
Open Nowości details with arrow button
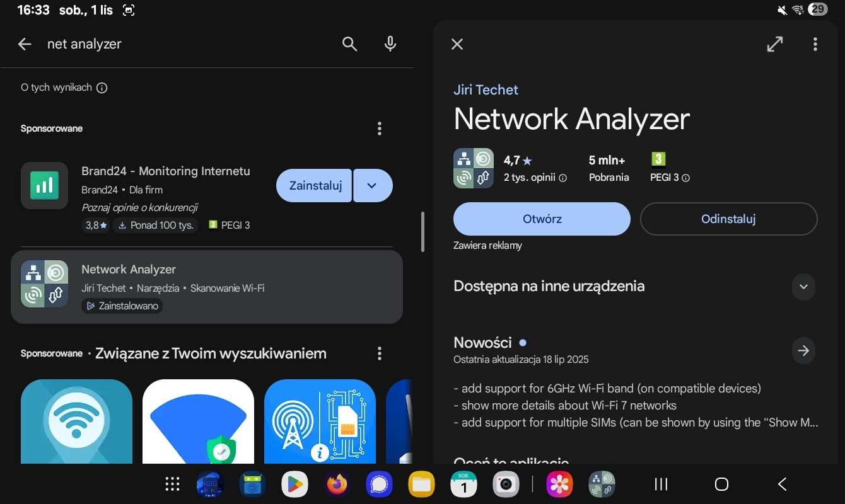point(803,350)
